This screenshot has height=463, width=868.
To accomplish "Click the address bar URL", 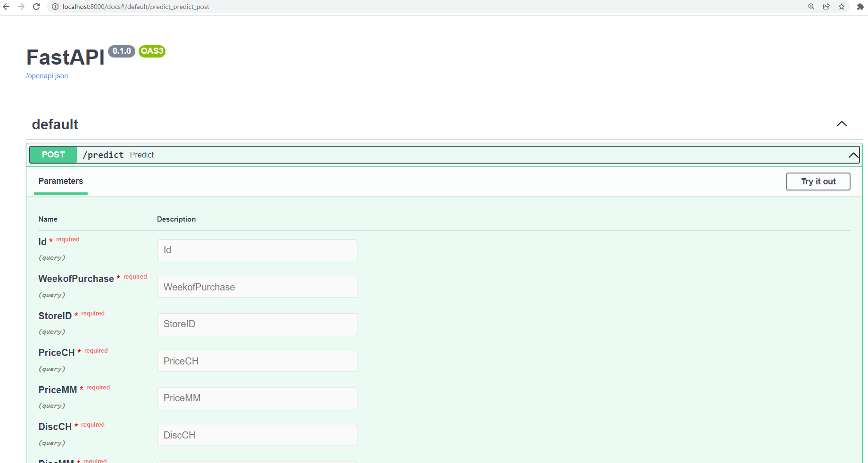I will pyautogui.click(x=136, y=7).
